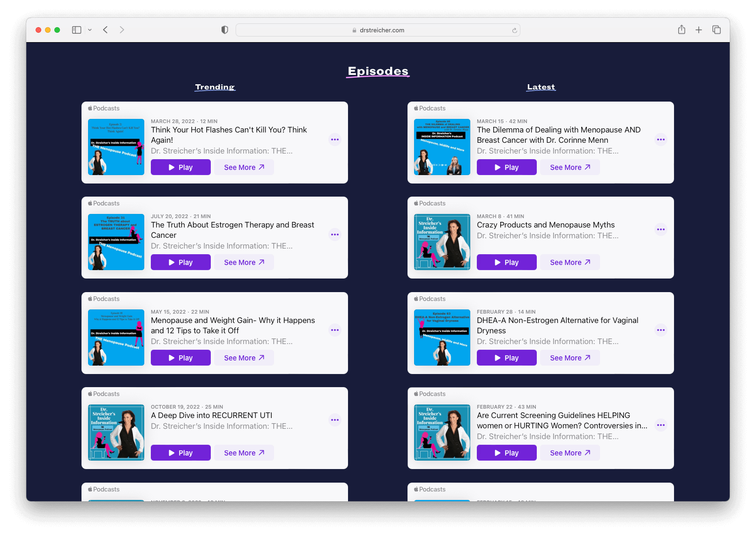Play the Dr. Corinne Menn episode
This screenshot has width=756, height=536.
click(x=507, y=167)
